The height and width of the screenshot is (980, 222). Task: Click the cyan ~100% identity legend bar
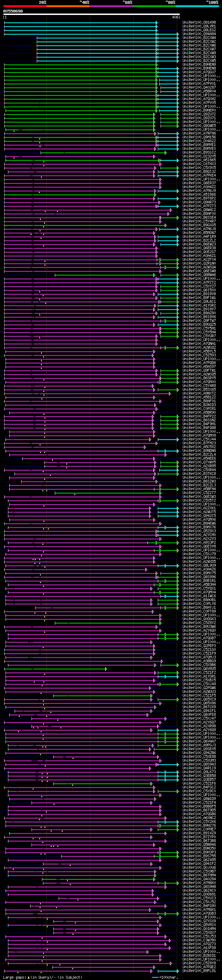197,6
